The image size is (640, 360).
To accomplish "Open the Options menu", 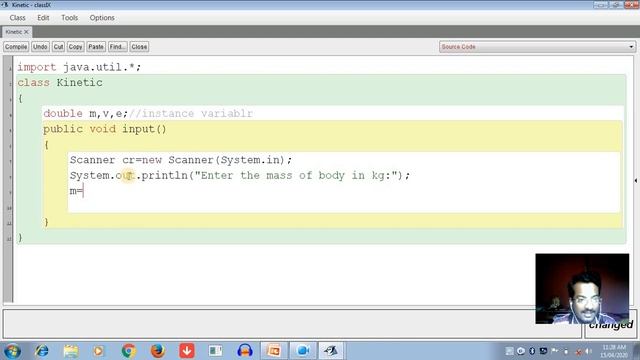I will tap(102, 18).
